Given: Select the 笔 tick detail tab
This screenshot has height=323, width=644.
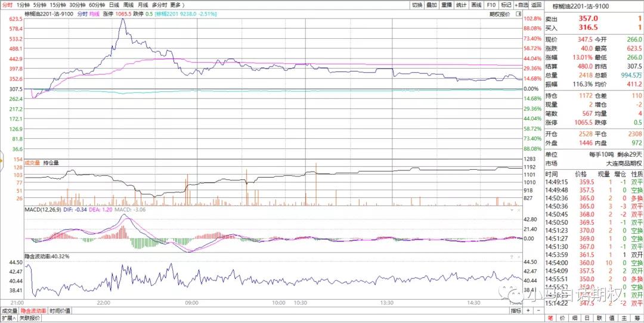Looking at the screenshot, I should (551, 318).
